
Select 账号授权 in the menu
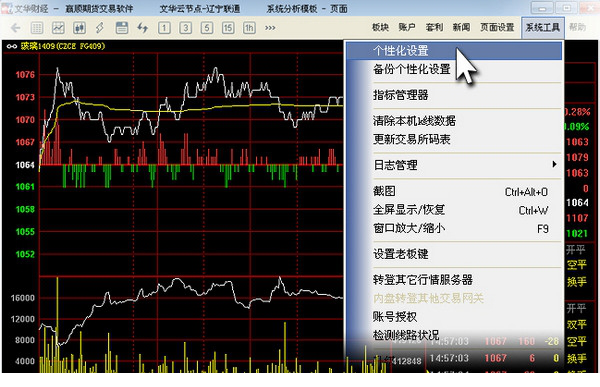(454, 317)
